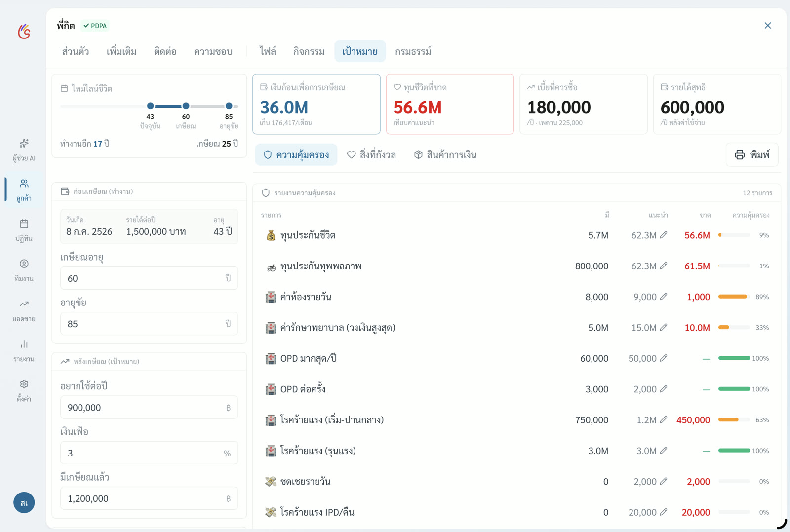Click the app logo in sidebar

tap(24, 32)
